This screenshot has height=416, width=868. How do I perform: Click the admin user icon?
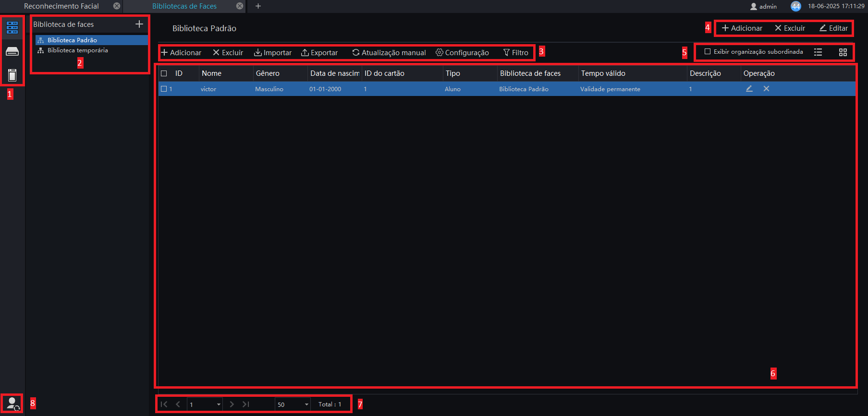coord(754,6)
